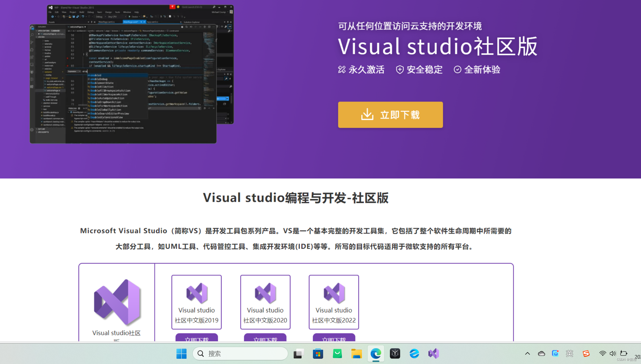Open the Wi-Fi network tray icon
The image size is (641, 364).
[603, 353]
